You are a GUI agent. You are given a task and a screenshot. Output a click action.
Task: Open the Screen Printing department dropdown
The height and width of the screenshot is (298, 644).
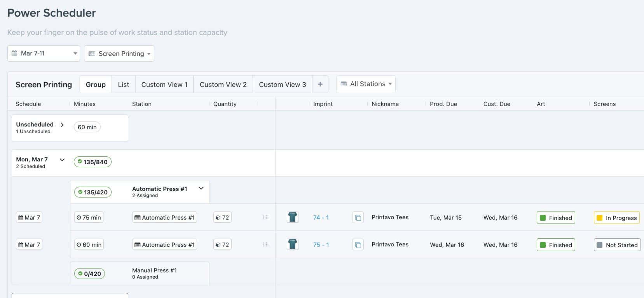click(119, 54)
